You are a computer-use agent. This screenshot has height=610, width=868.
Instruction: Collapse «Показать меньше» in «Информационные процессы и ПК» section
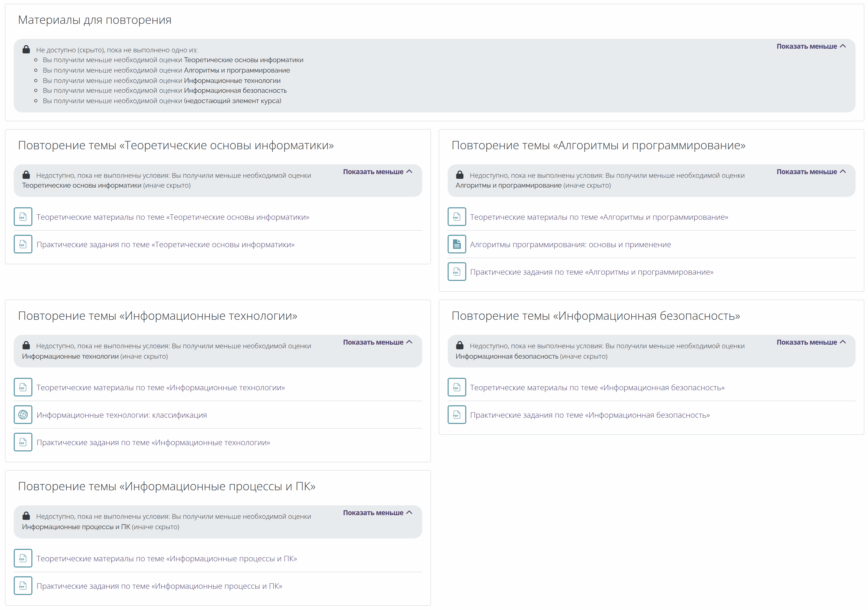(x=377, y=513)
